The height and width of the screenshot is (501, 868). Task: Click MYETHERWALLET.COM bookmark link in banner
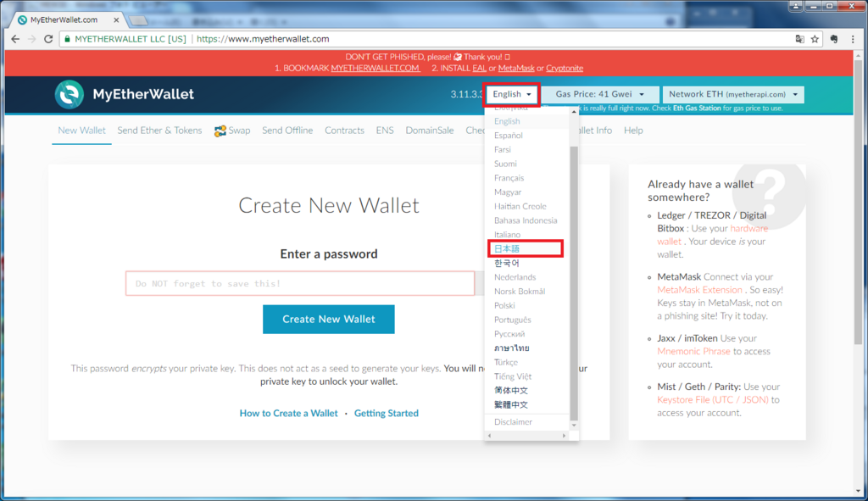[x=376, y=68]
